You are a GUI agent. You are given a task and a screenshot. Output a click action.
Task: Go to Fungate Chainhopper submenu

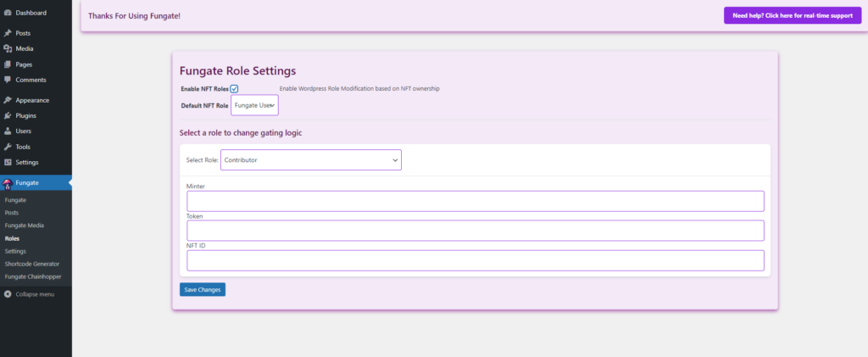[33, 276]
